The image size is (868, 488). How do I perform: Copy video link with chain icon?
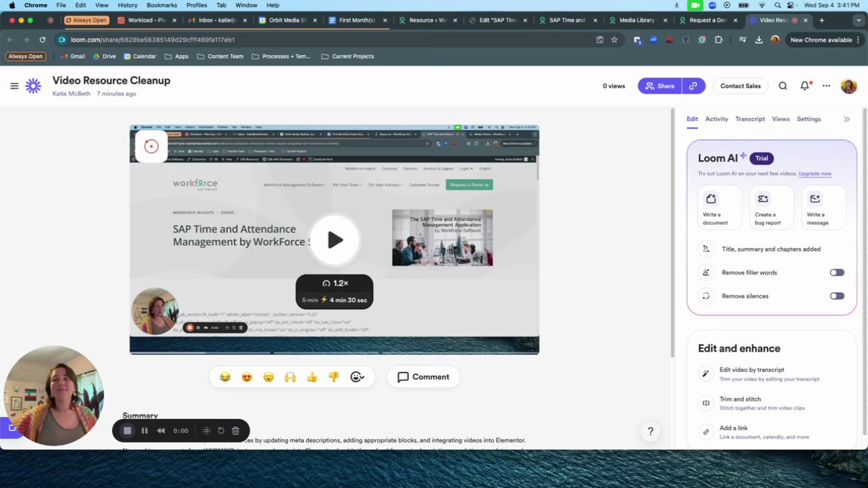(x=693, y=86)
